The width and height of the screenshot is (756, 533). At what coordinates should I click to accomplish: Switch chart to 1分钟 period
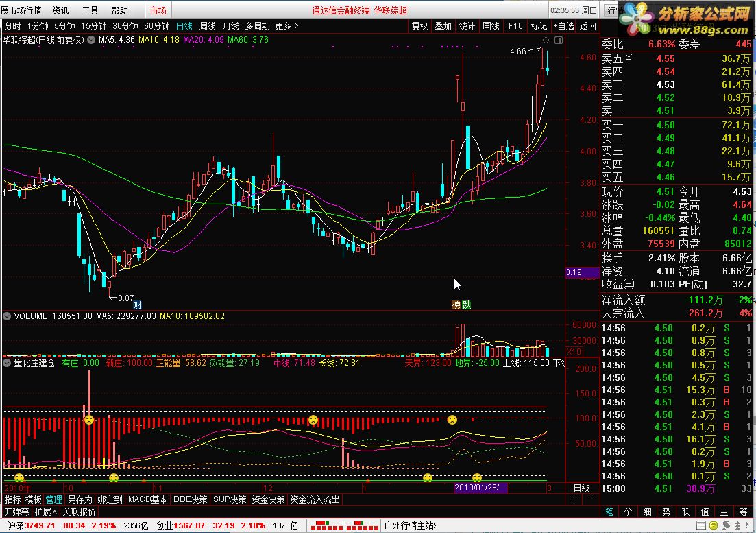(x=38, y=26)
